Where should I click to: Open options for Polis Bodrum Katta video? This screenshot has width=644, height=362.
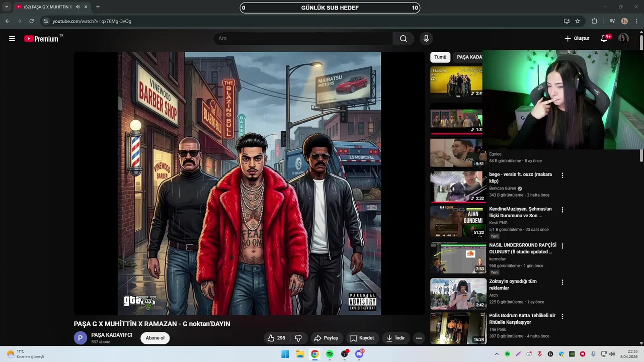click(562, 317)
